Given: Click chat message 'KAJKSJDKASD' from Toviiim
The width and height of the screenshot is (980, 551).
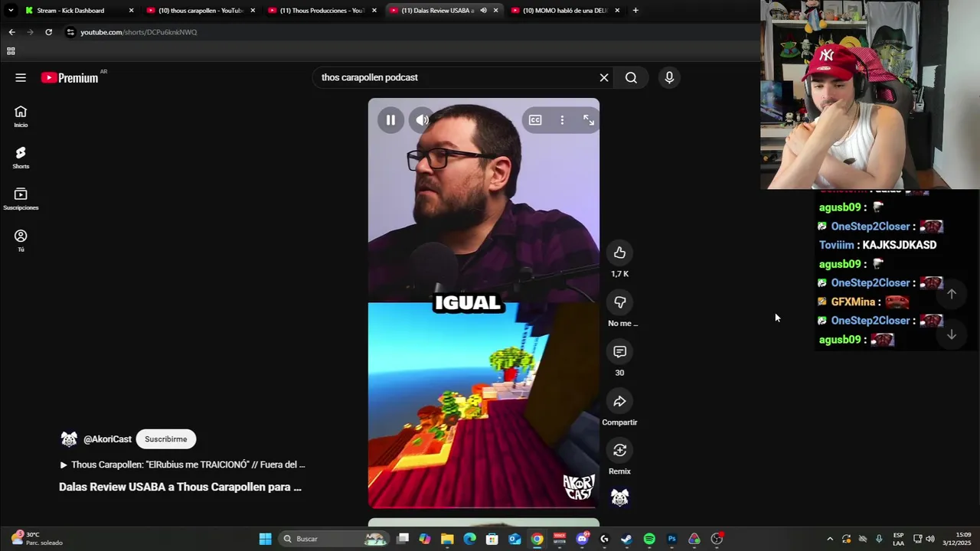Looking at the screenshot, I should (x=900, y=245).
